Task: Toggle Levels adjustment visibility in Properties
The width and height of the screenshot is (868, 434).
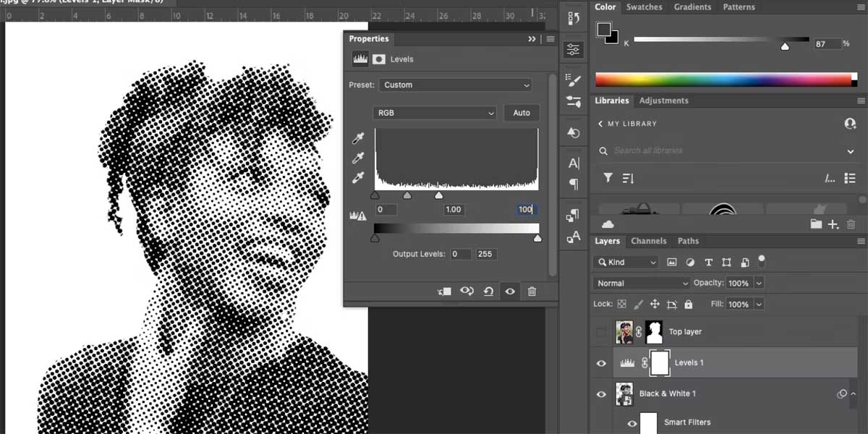Action: (510, 291)
